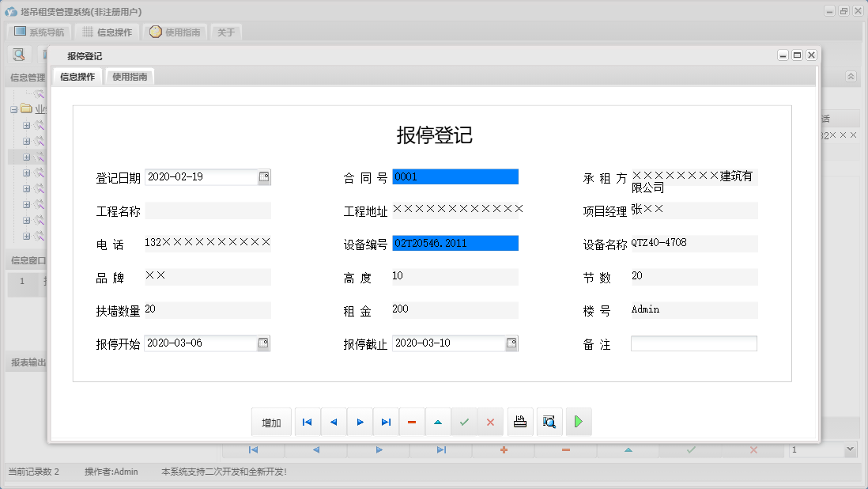
Task: Advance to next record with blue arrow
Action: pyautogui.click(x=360, y=422)
